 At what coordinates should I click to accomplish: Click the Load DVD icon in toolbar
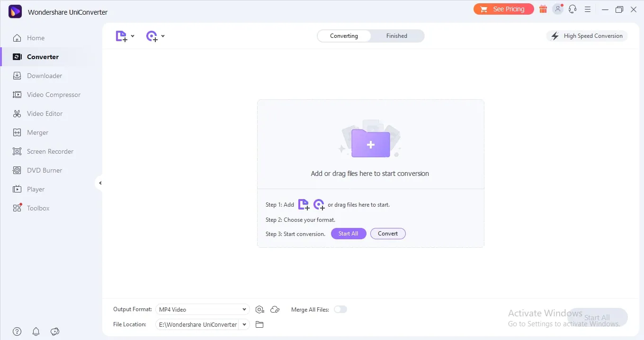point(152,36)
